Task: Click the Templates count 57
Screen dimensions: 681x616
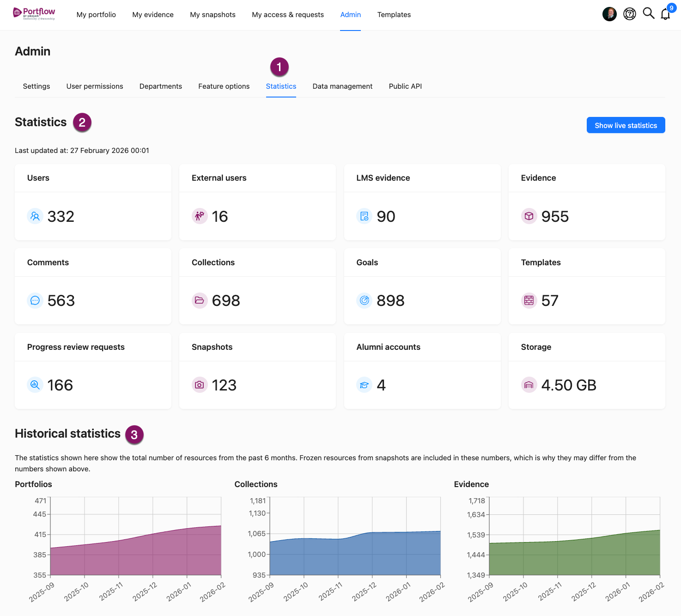Action: coord(550,301)
